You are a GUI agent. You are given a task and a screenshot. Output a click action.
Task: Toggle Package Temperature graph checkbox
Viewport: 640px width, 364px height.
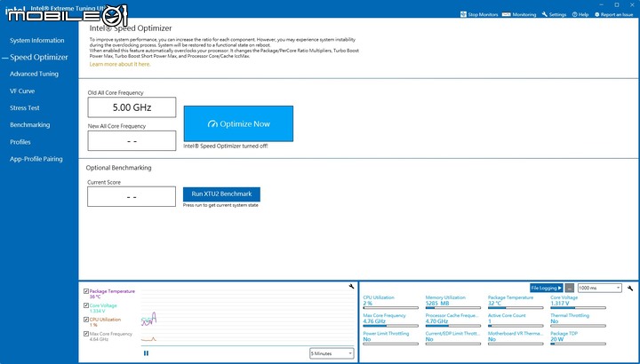pos(86,291)
